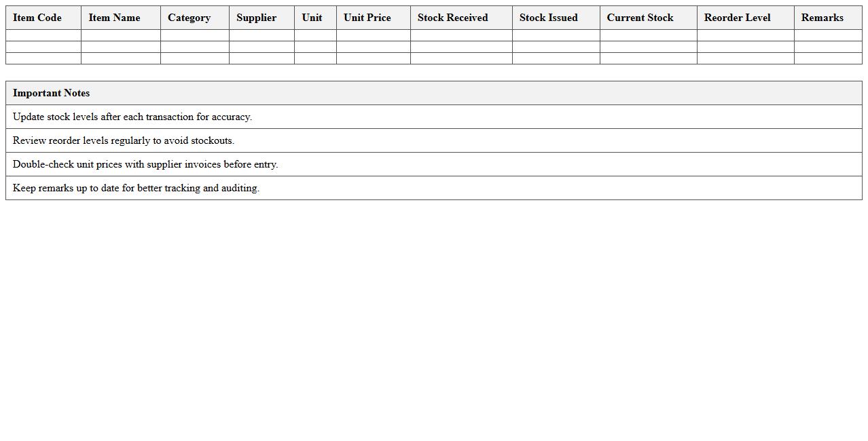Click first empty cell under Item Code
The image size is (868, 441).
(x=43, y=35)
